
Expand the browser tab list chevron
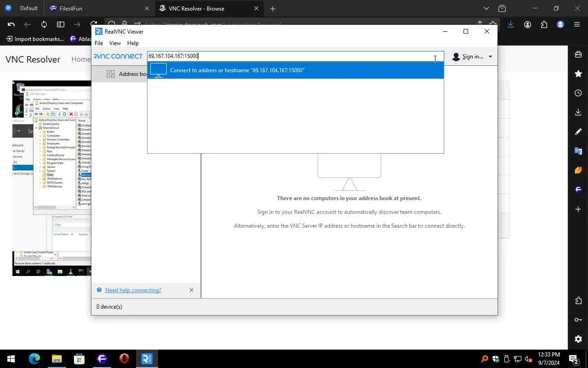[x=486, y=8]
